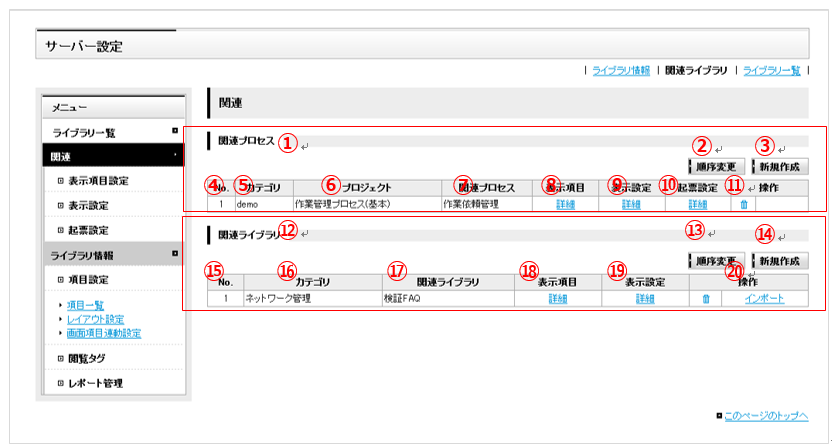Collapse the ライブラリ情報 menu section
Screen dimensions: 832x447
175,254
